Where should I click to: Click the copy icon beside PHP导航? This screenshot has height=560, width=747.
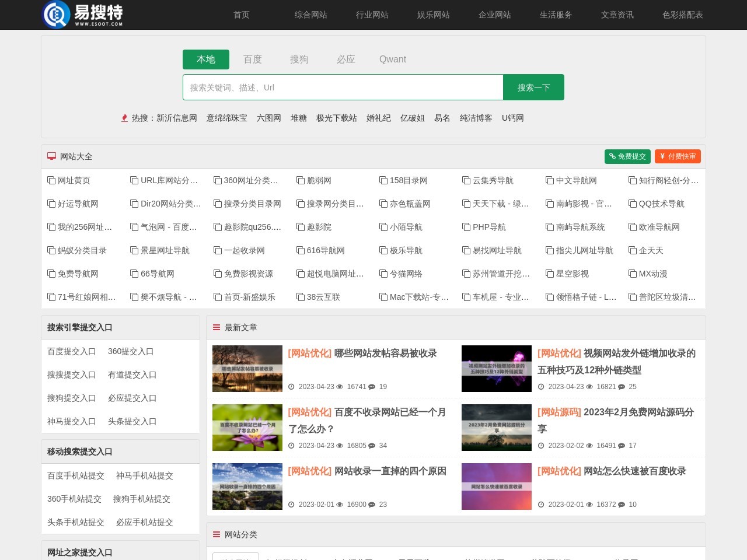tap(466, 227)
